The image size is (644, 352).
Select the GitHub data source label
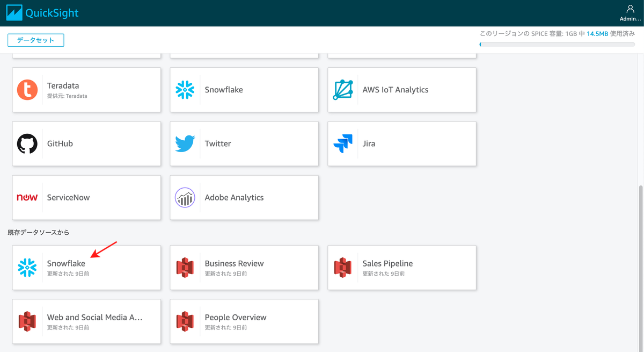(60, 143)
